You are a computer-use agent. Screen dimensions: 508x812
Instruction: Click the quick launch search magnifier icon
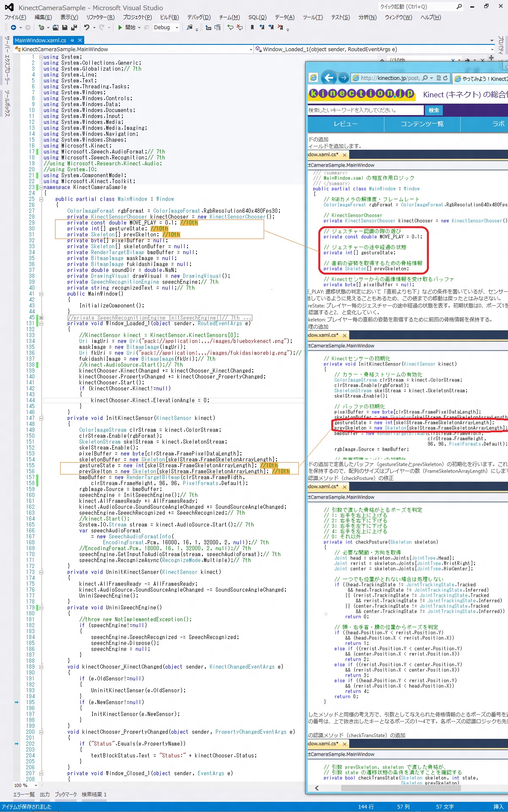click(459, 6)
